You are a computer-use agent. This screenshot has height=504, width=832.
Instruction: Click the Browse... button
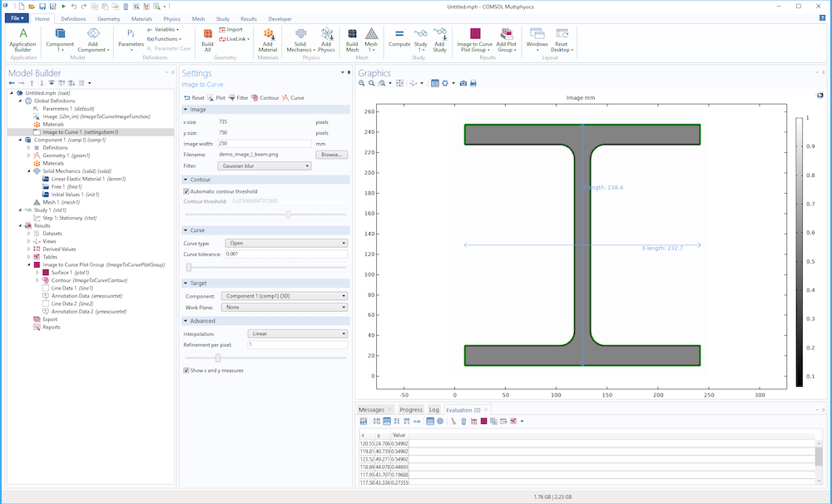point(332,155)
